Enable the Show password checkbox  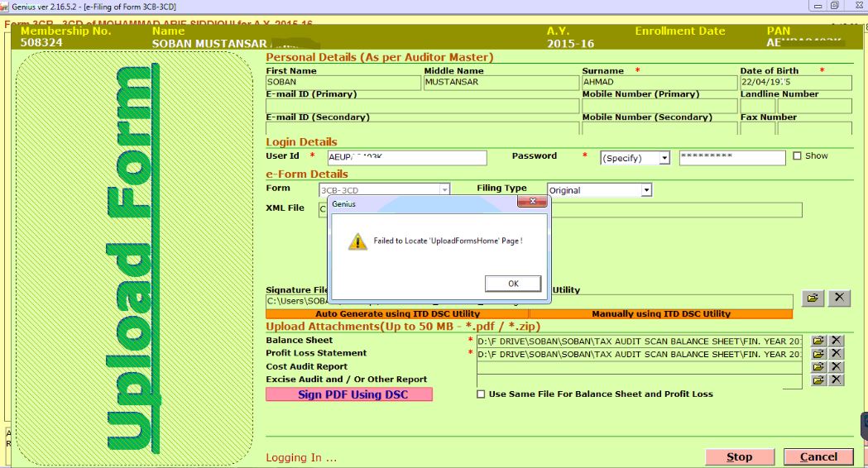point(797,156)
